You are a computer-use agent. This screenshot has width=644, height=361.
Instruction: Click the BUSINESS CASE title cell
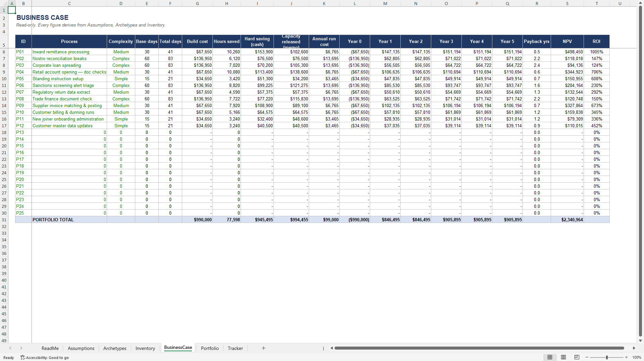point(42,17)
